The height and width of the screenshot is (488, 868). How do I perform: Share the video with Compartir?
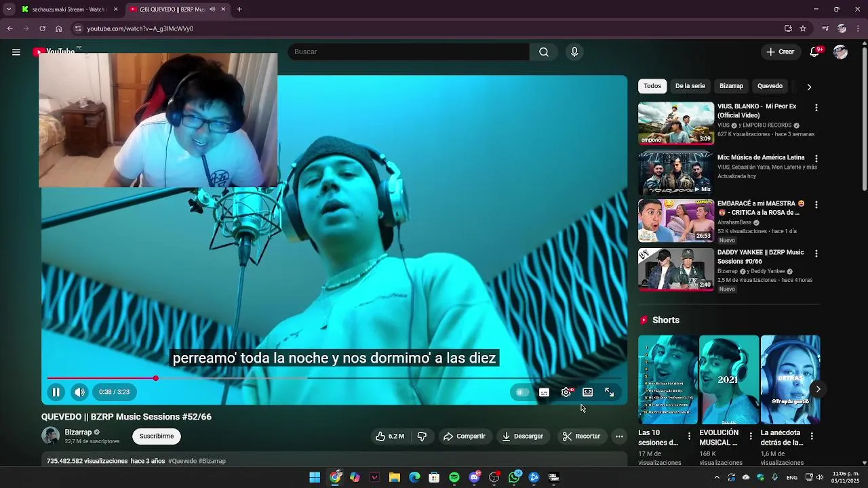[x=465, y=436]
